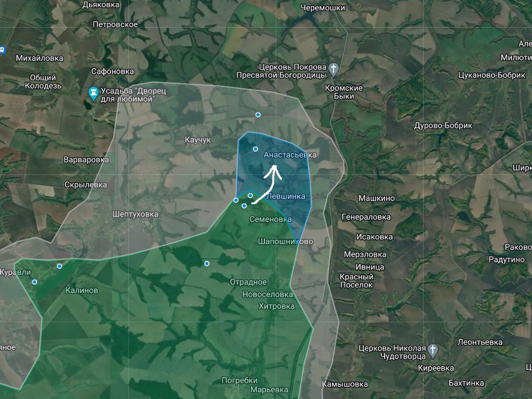Click the Генераловка village label
Image resolution: width=532 pixels, height=399 pixels.
tap(366, 217)
